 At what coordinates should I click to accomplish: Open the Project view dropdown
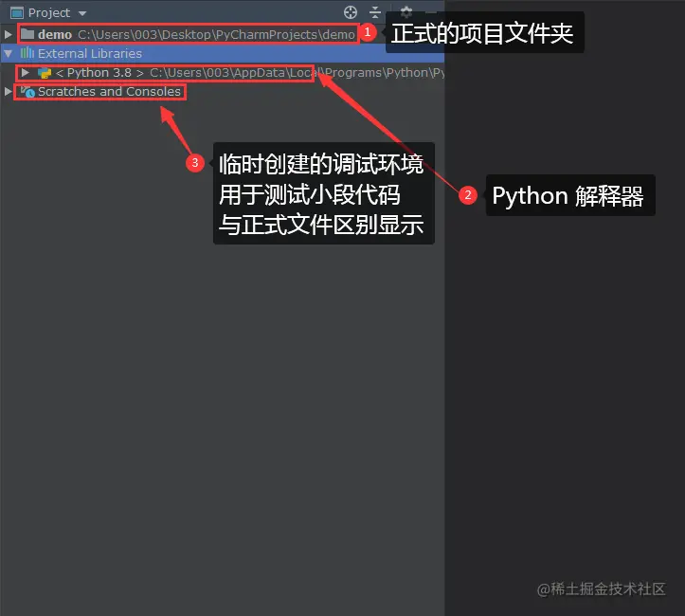point(82,13)
